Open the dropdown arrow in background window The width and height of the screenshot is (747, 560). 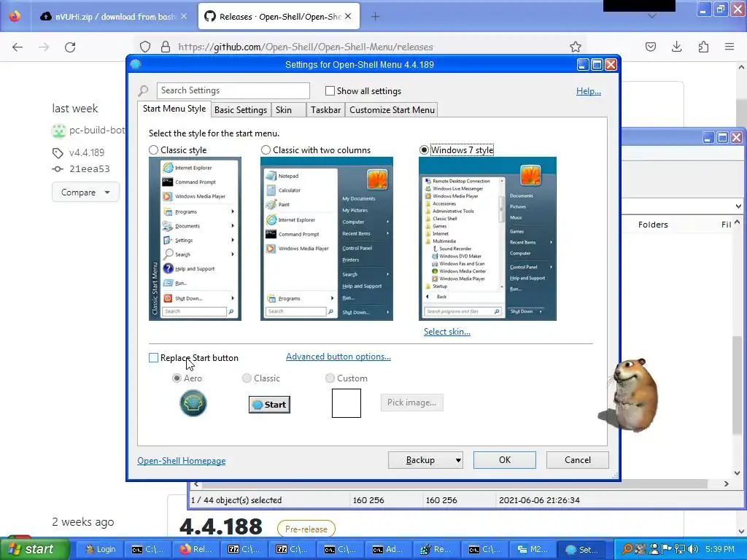738,206
